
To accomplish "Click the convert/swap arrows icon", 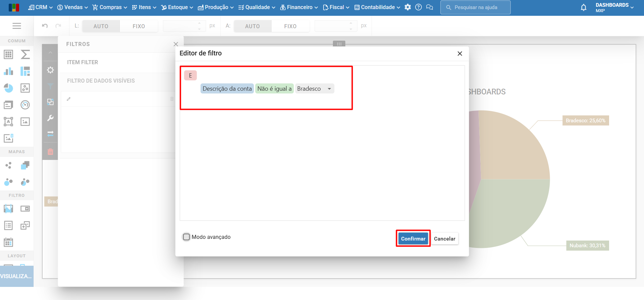I will (50, 134).
